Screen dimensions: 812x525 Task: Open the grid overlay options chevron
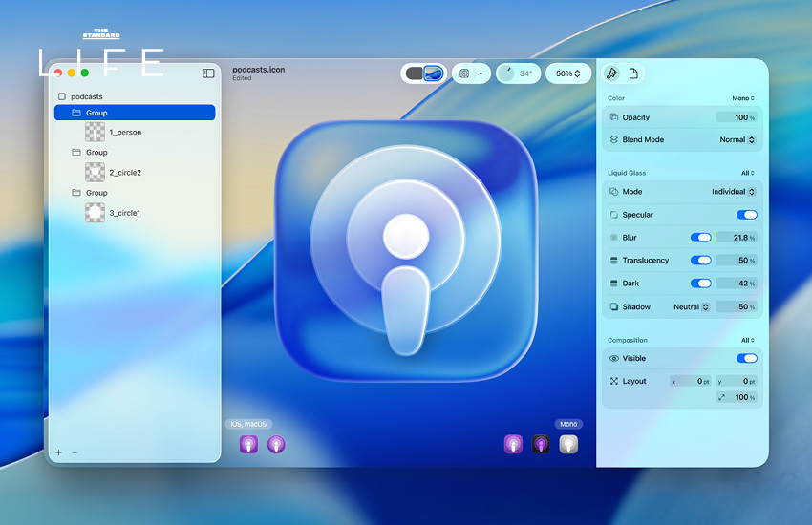481,73
